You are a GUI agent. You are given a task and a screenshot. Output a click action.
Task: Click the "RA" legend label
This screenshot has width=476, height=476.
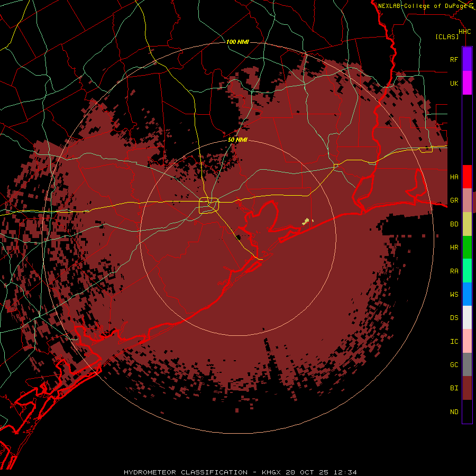454,271
